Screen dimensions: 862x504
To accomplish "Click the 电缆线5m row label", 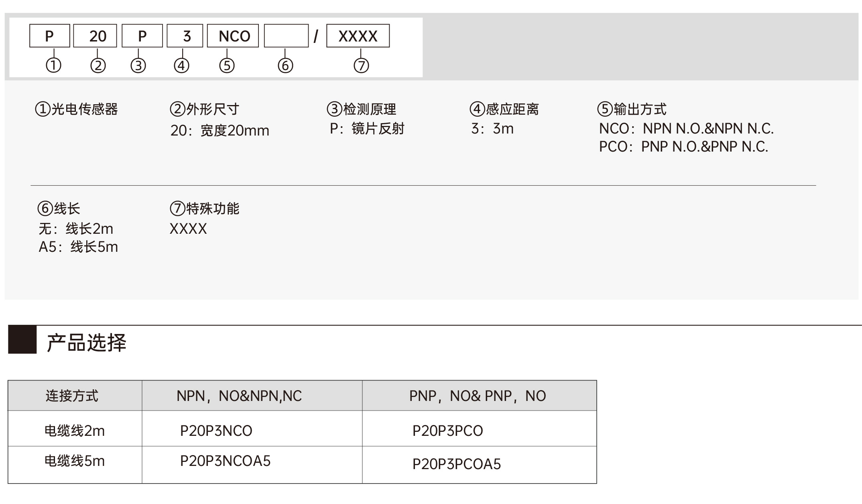I will [x=75, y=461].
